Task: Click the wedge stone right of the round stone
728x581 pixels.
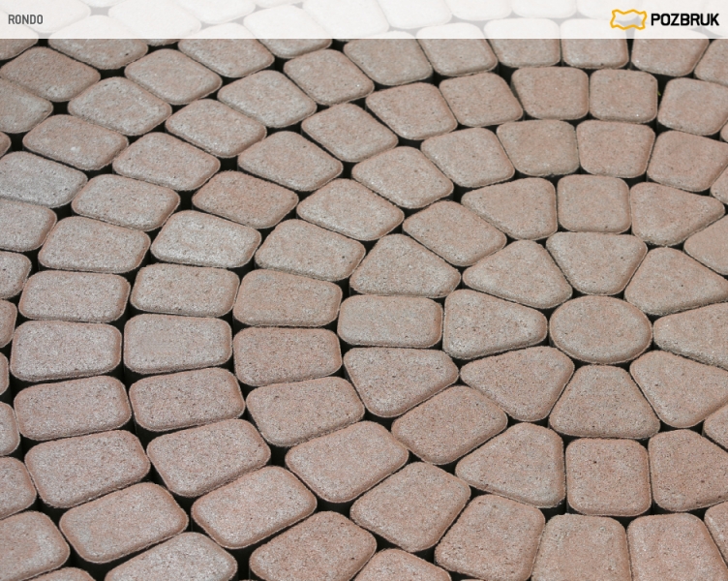Action: [x=693, y=335]
